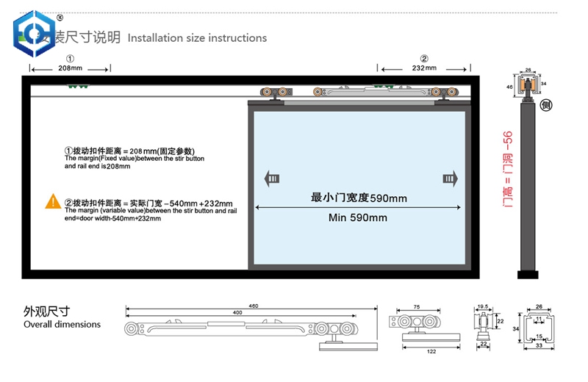The width and height of the screenshot is (588, 382).
Task: Click the 208mm dimension label
Action: [70, 68]
